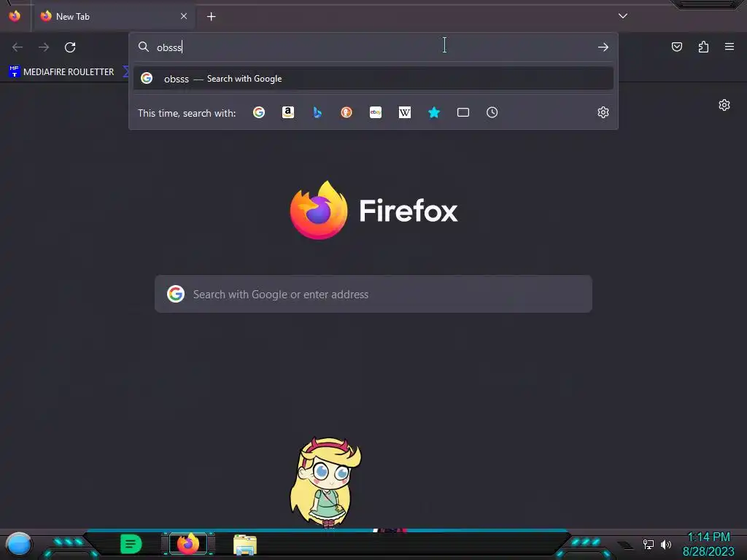
Task: Open the Extensions puzzle icon
Action: click(x=703, y=47)
